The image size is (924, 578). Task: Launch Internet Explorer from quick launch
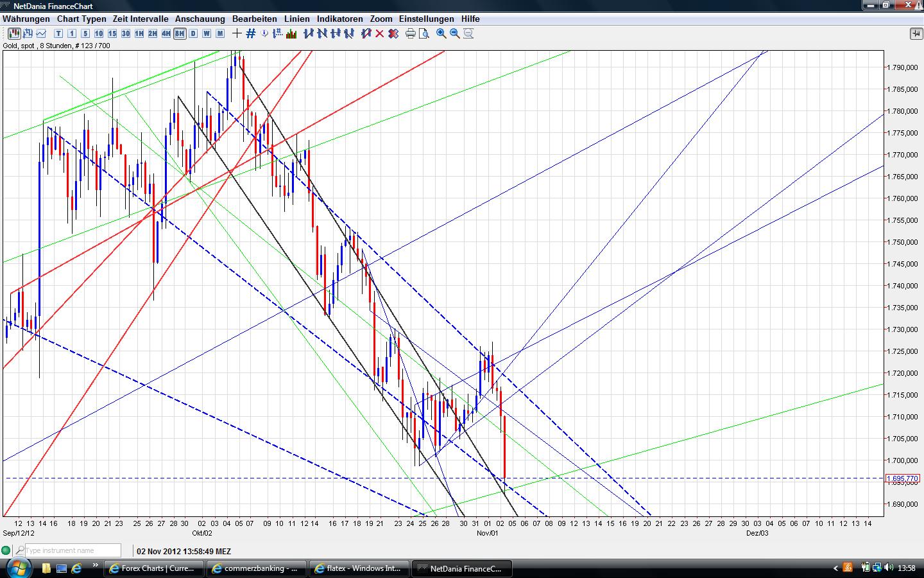76,568
